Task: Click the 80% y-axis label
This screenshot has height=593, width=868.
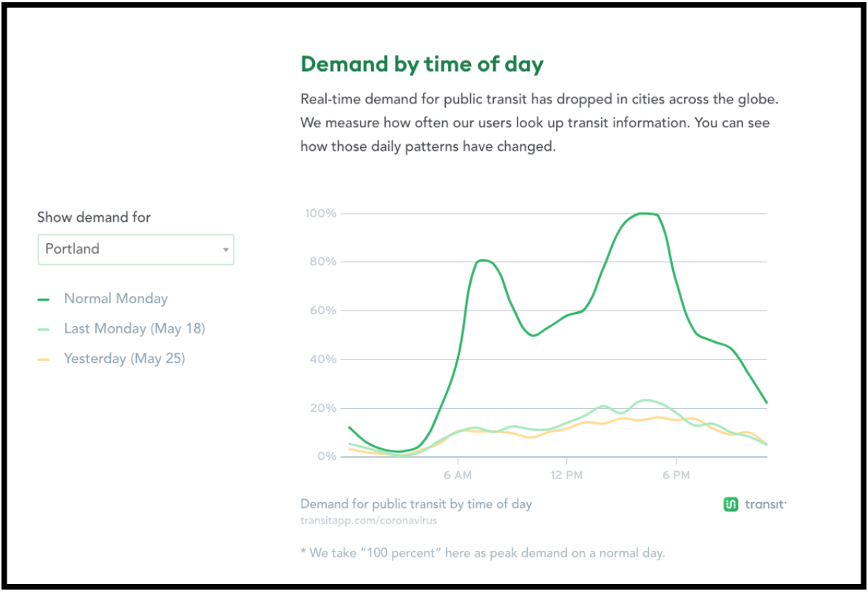Action: click(323, 261)
